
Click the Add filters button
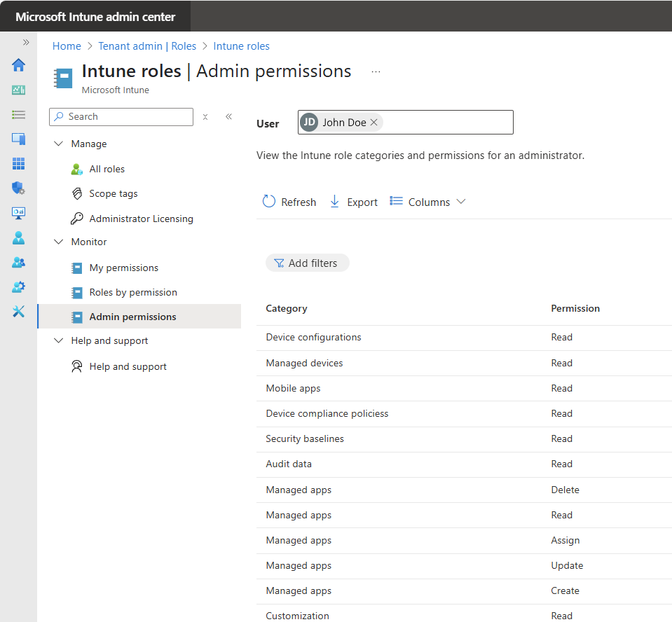coord(307,263)
